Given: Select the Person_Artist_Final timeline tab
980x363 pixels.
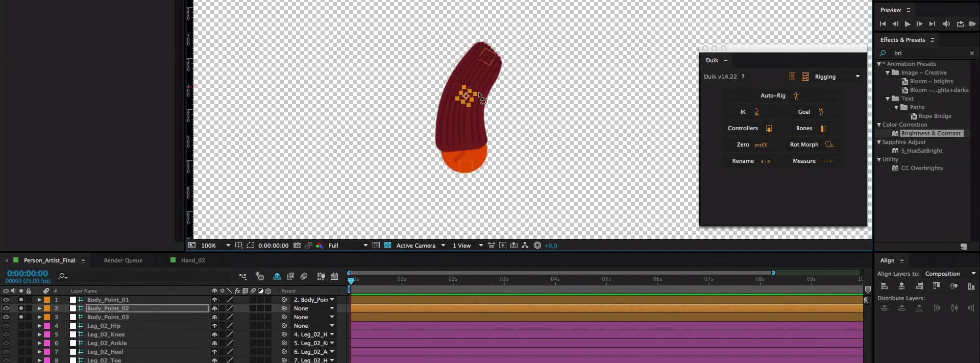Looking at the screenshot, I should [x=50, y=260].
